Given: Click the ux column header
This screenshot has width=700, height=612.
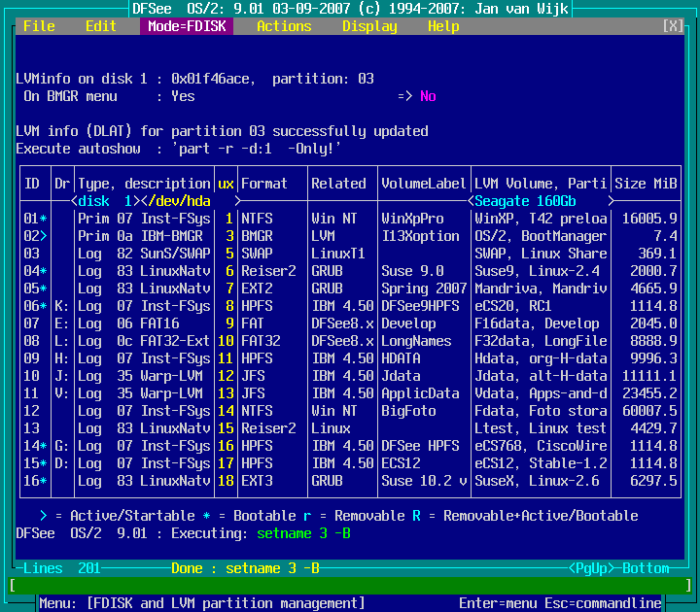Looking at the screenshot, I should pyautogui.click(x=226, y=184).
